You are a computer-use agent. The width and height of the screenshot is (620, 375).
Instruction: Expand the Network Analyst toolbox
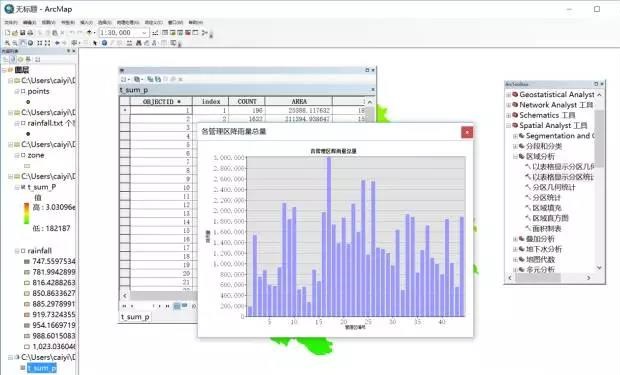tap(509, 105)
